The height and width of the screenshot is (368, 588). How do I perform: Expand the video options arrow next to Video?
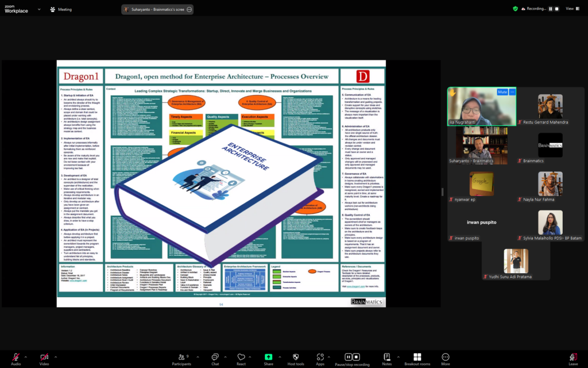[54, 356]
